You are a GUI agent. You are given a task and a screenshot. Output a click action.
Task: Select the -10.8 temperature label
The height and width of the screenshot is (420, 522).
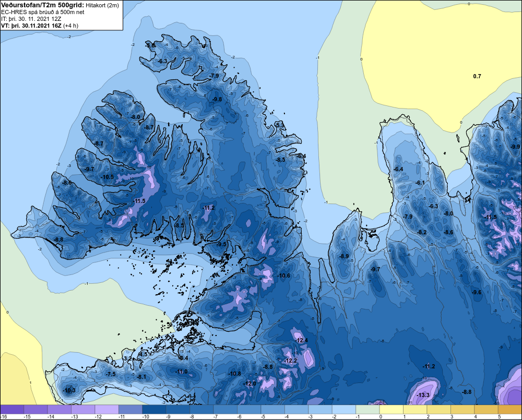click(x=234, y=374)
